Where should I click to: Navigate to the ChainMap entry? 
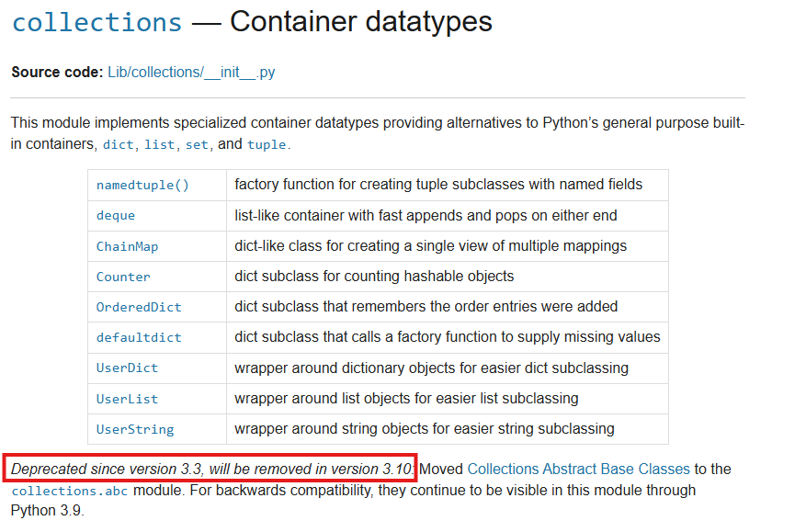point(127,246)
